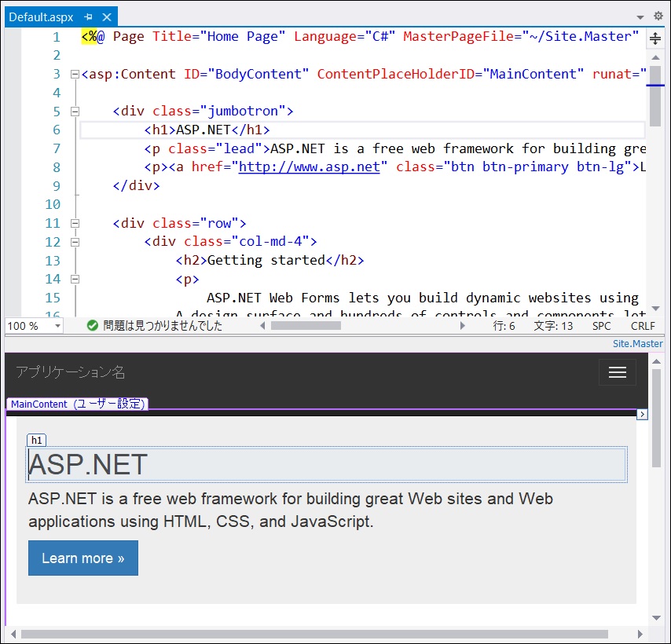
Task: Click the h1 tag label in designer
Action: (36, 440)
